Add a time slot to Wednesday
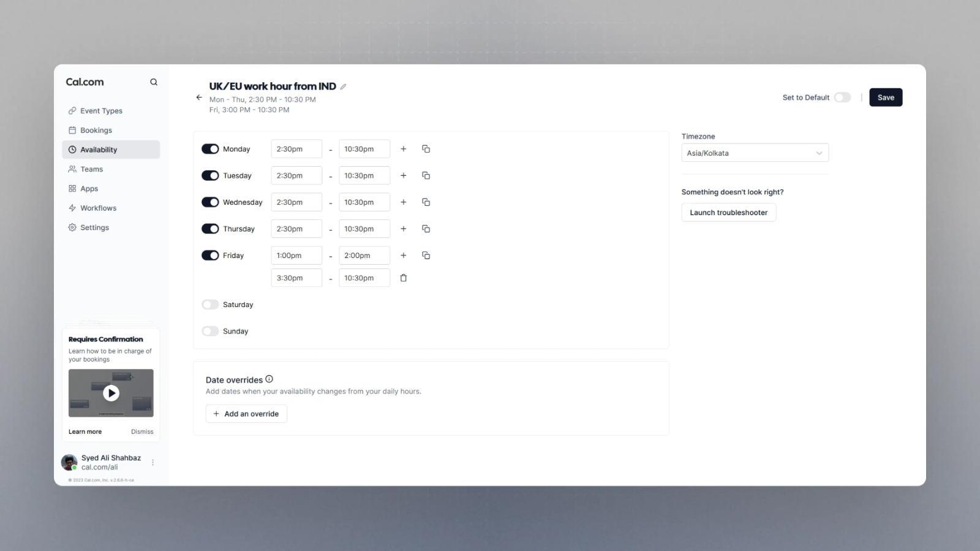 click(404, 202)
